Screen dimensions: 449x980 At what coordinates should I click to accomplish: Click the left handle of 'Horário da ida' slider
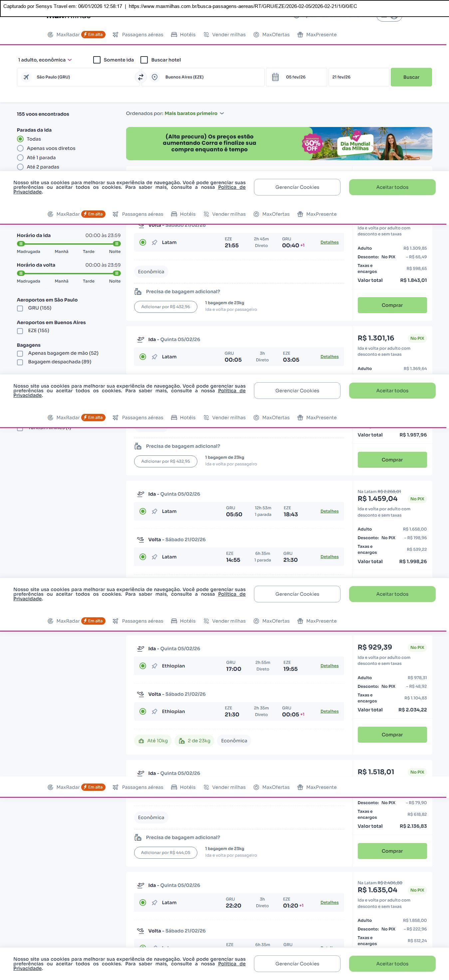click(x=21, y=244)
